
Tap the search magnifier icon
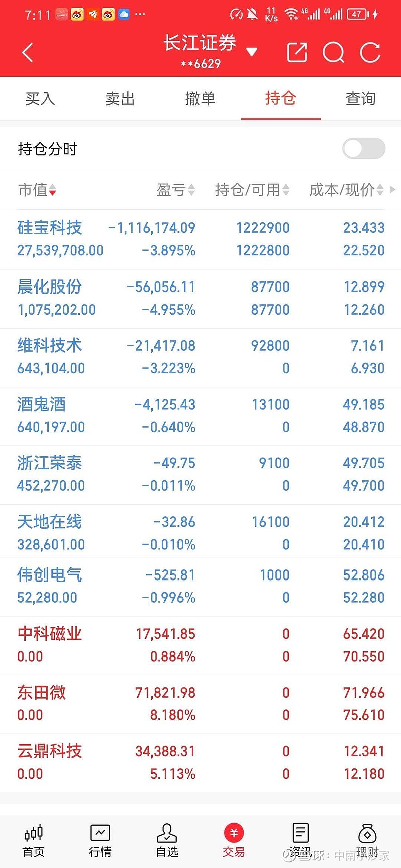[x=334, y=52]
